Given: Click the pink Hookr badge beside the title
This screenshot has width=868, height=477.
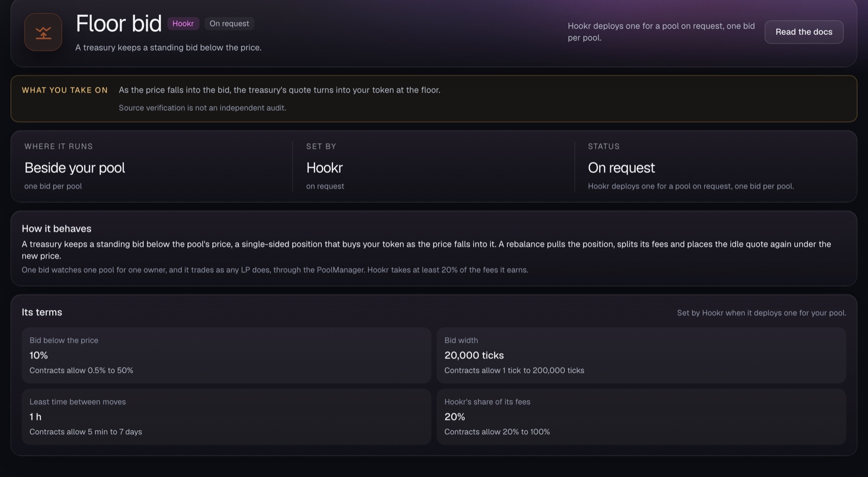Looking at the screenshot, I should (x=183, y=24).
